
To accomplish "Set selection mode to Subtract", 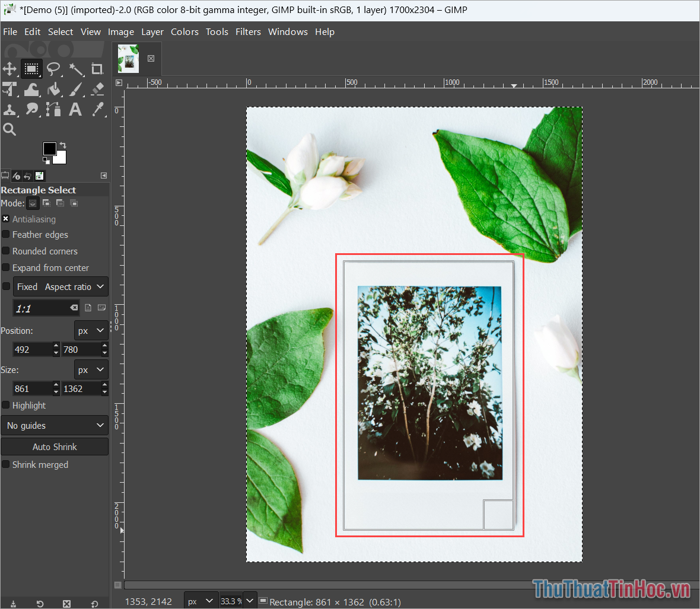I will 61,203.
